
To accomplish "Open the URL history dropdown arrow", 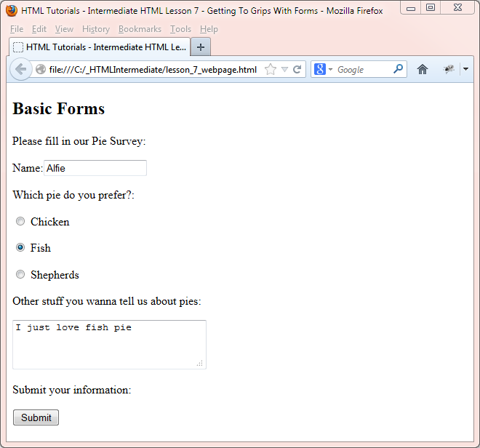I will pyautogui.click(x=284, y=70).
